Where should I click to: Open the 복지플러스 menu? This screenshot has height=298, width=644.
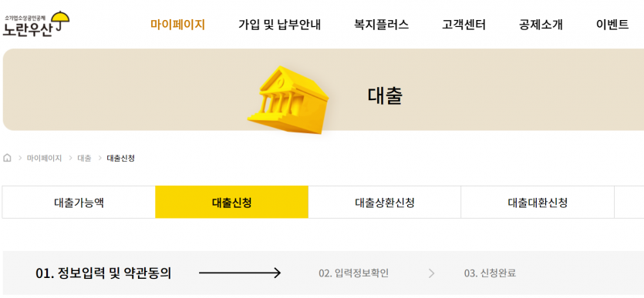click(382, 25)
